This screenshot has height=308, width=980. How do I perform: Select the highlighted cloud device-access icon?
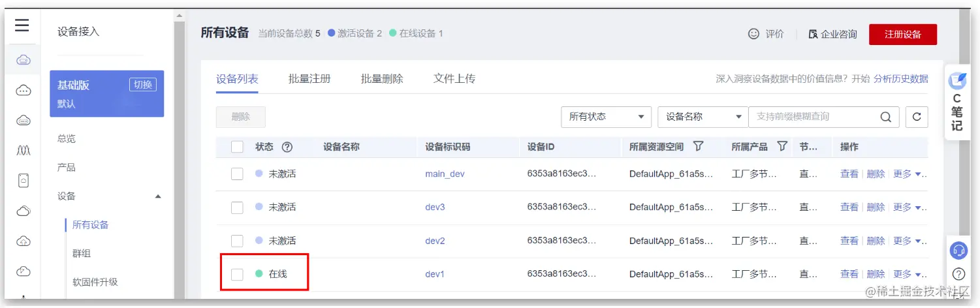pos(24,61)
